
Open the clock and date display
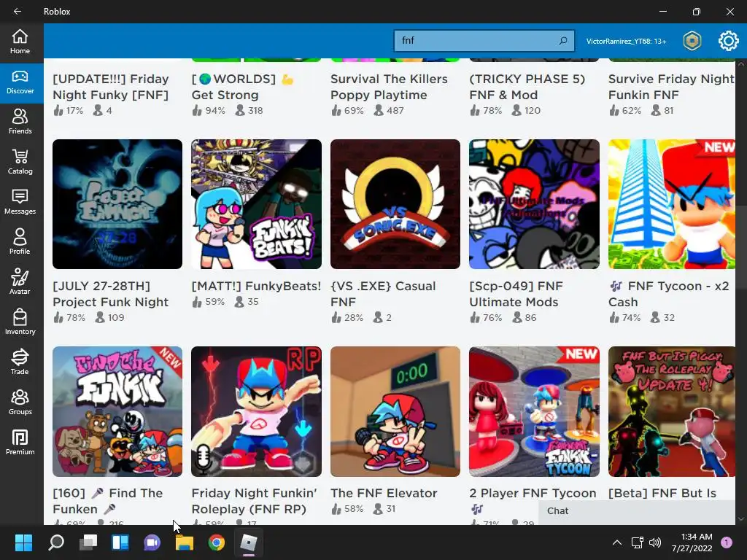(692, 542)
